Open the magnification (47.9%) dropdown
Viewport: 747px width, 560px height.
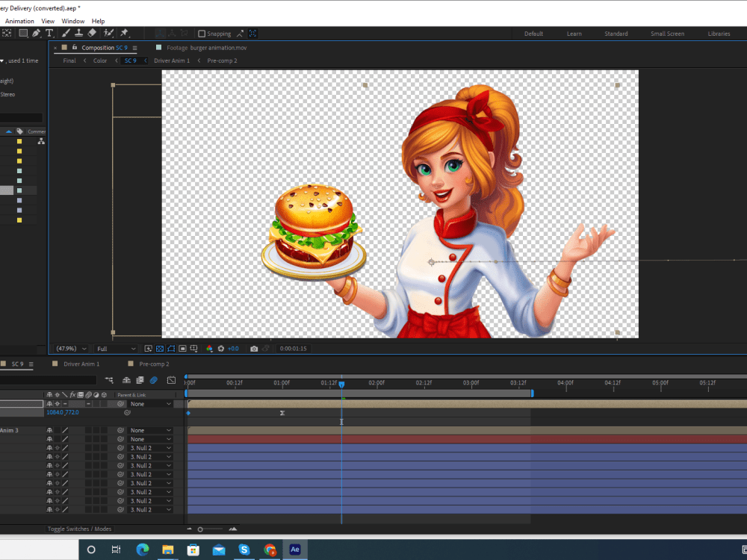tap(70, 349)
